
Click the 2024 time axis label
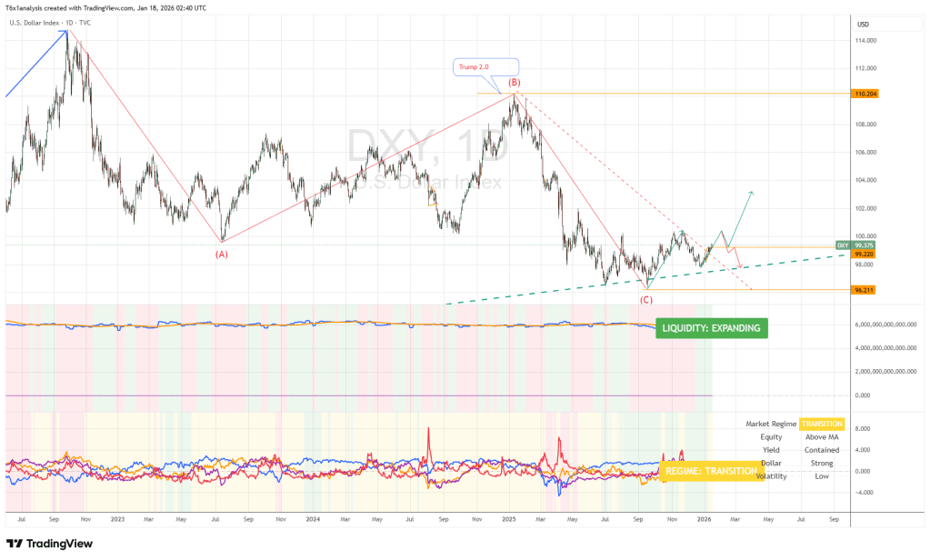coord(313,520)
